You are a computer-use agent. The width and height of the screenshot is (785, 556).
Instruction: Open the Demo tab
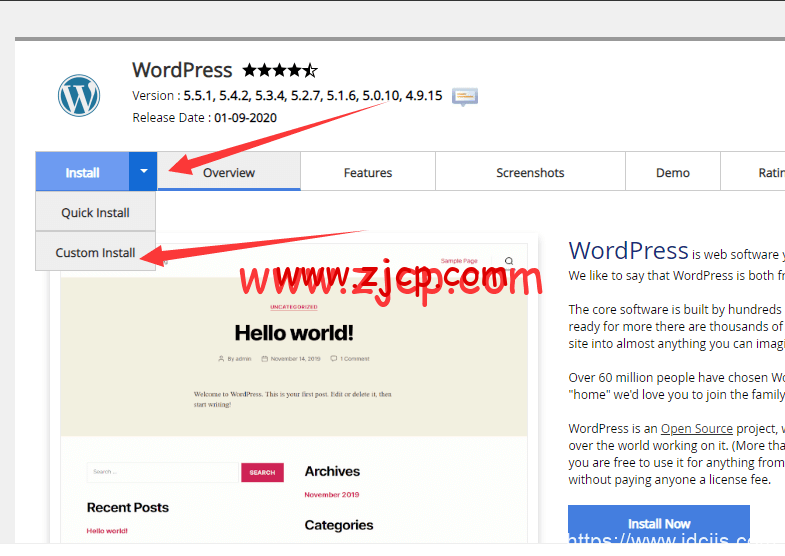[672, 172]
